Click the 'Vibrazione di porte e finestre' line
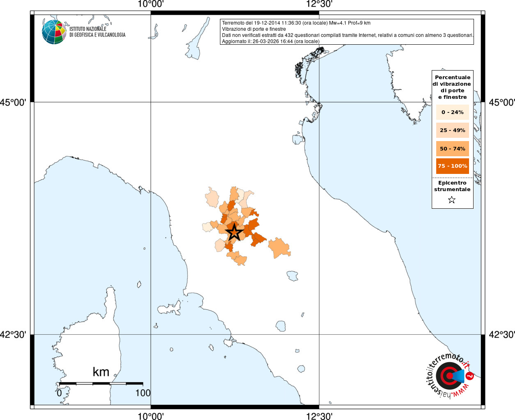 254,29
